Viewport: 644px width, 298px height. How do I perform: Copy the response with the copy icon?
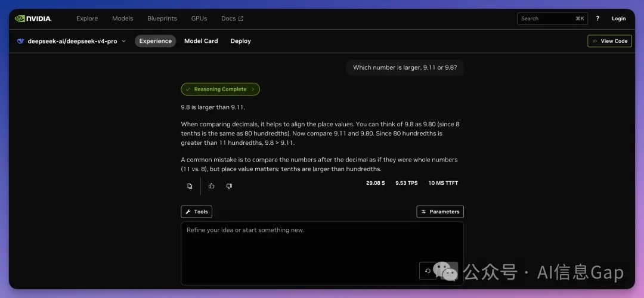[x=190, y=186]
